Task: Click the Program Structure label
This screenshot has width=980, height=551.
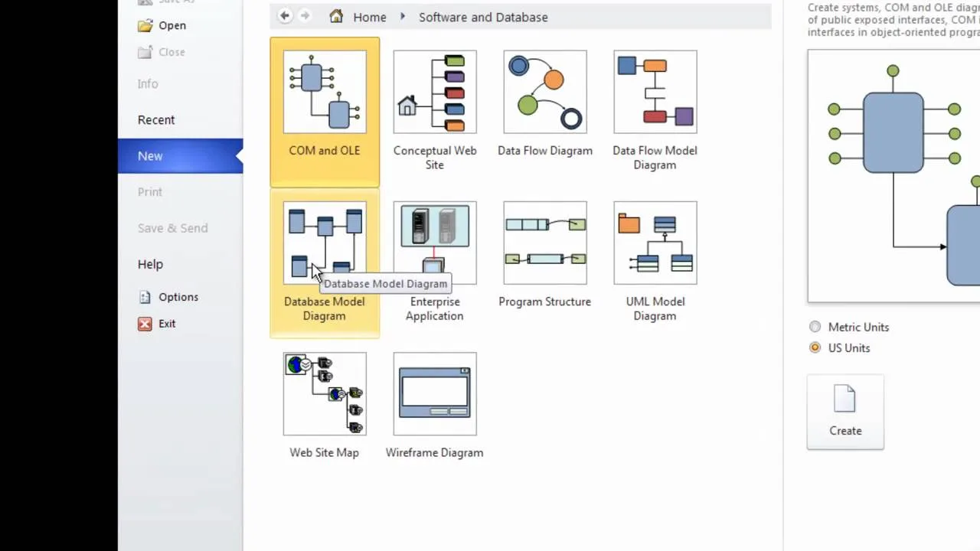Action: [545, 302]
